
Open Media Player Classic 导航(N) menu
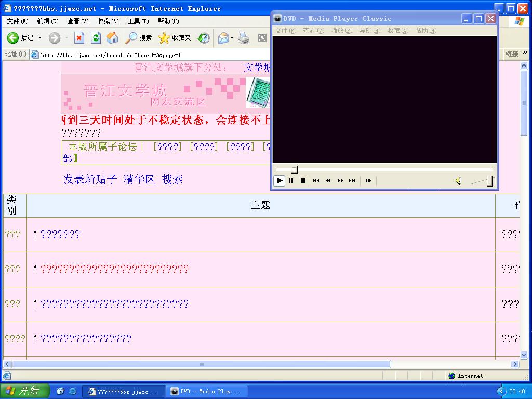(x=370, y=31)
